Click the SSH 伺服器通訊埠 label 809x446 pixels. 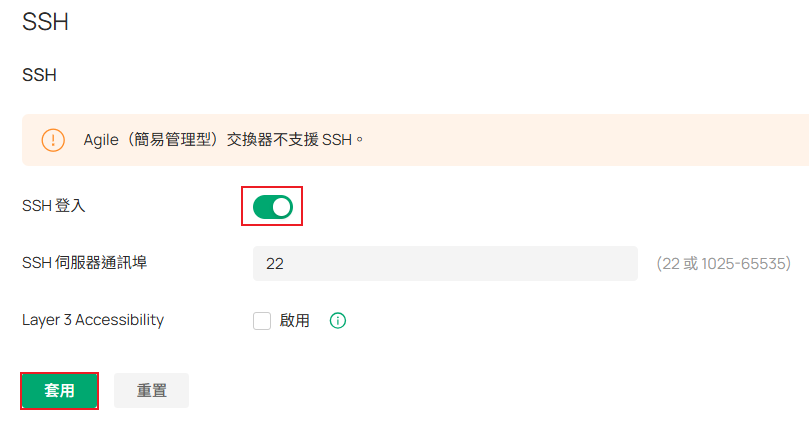(91, 263)
